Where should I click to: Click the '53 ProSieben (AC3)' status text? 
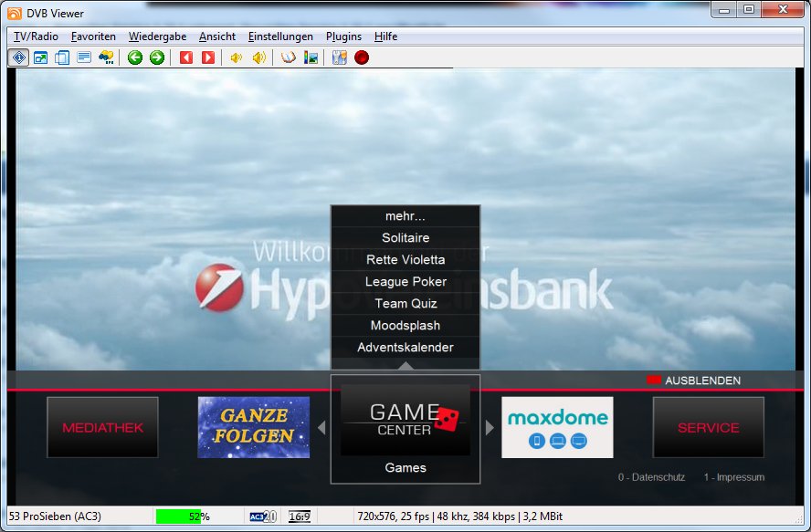[x=56, y=516]
